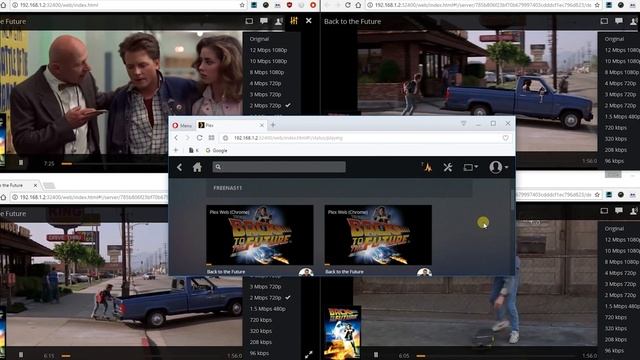The image size is (640, 360).
Task: Enter fullscreen with the expand arrows in the bottom-left player
Action: [309, 355]
